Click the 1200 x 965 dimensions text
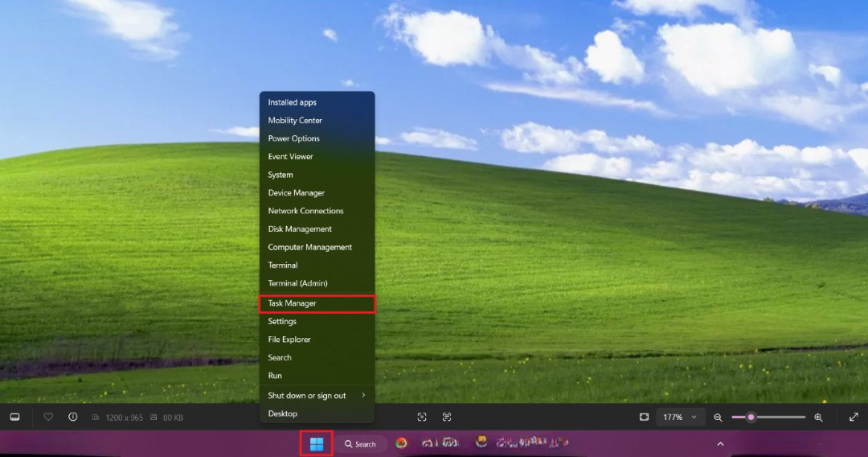Image resolution: width=868 pixels, height=457 pixels. click(x=124, y=418)
